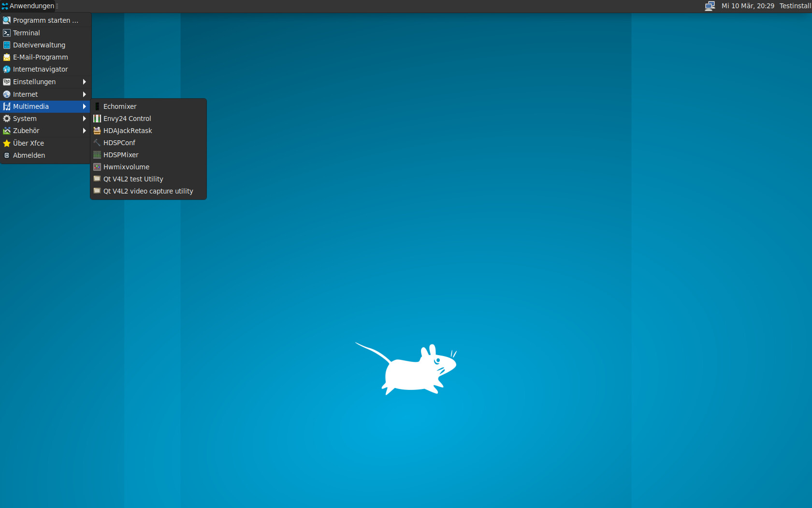Open the Internet menu entry
This screenshot has height=508, width=812.
click(x=45, y=94)
